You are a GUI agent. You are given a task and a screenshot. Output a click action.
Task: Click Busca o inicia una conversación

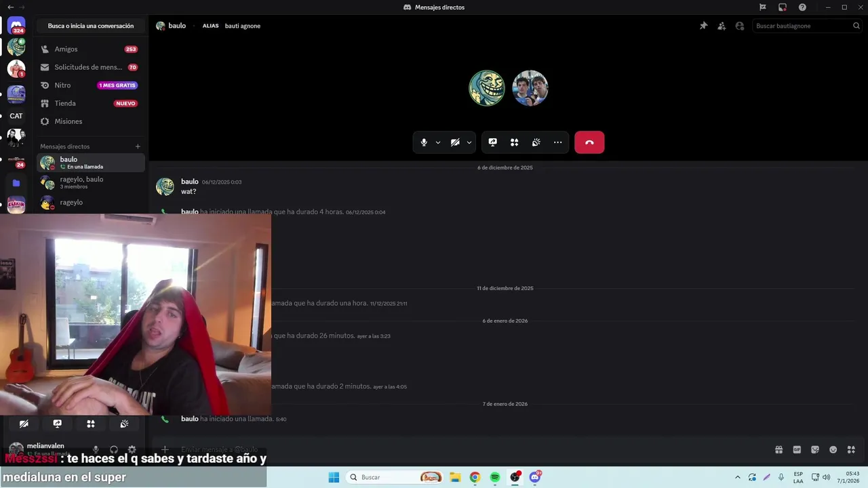coord(91,26)
